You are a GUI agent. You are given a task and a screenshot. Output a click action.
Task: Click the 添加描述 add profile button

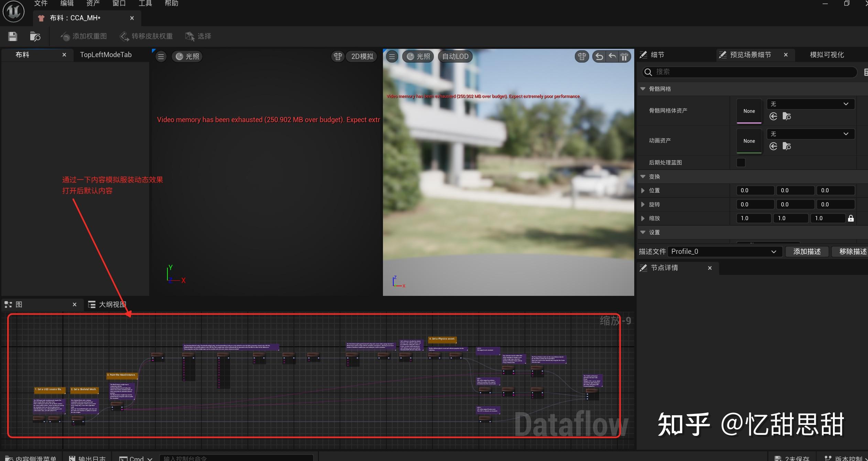point(806,251)
